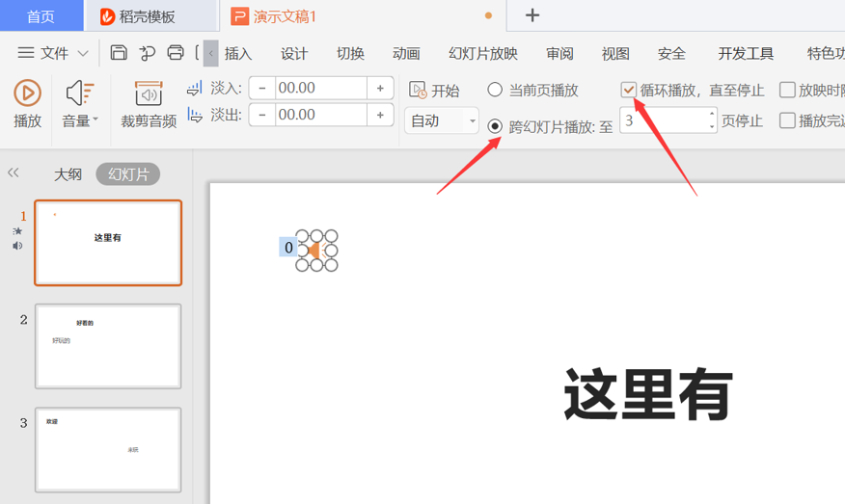Select slide 3 thumbnail

pyautogui.click(x=108, y=450)
